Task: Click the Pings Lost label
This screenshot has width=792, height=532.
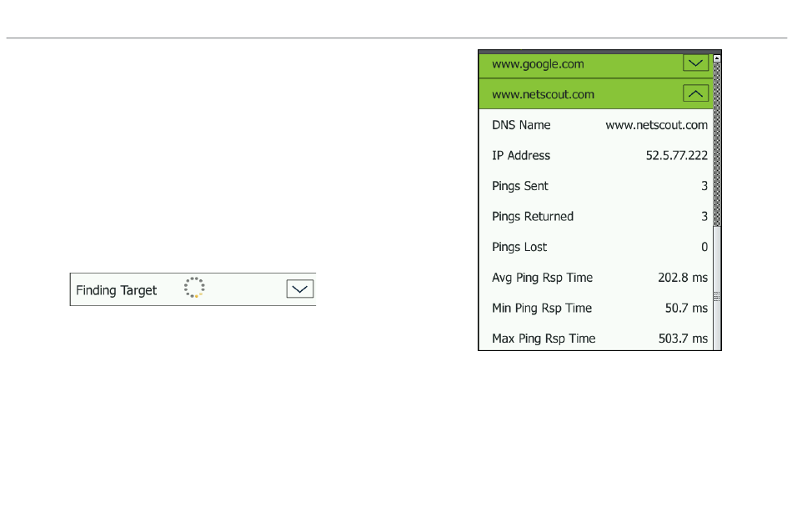Action: pos(519,247)
